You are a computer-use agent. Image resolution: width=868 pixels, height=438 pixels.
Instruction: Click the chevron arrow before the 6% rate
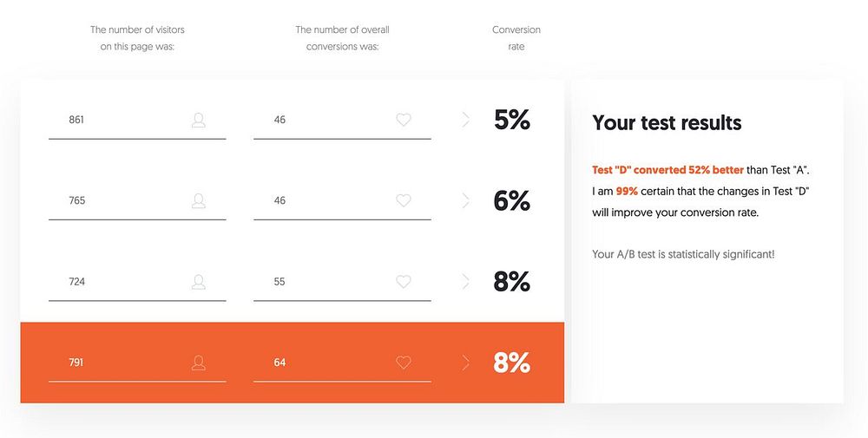466,201
